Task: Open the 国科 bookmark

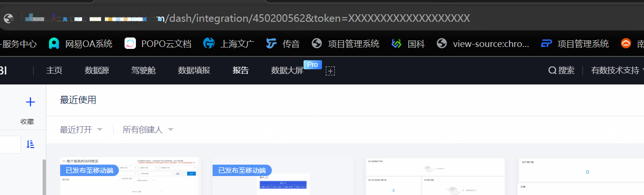Action: point(408,44)
